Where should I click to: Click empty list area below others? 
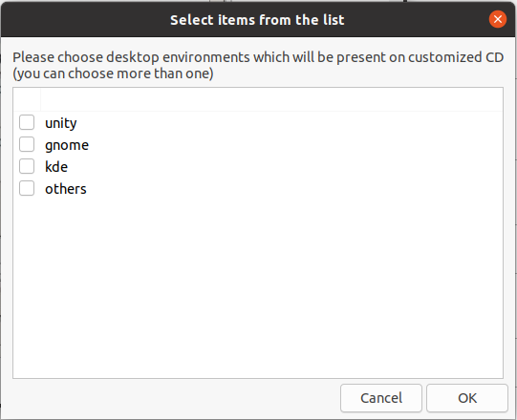point(258,286)
